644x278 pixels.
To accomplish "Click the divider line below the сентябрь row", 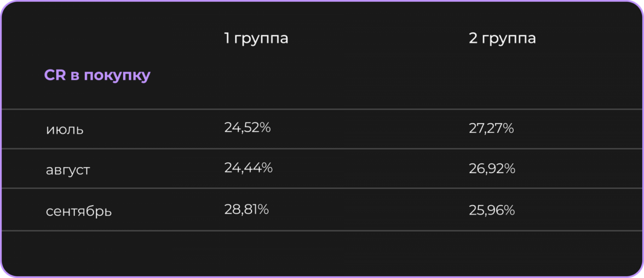I will (322, 230).
